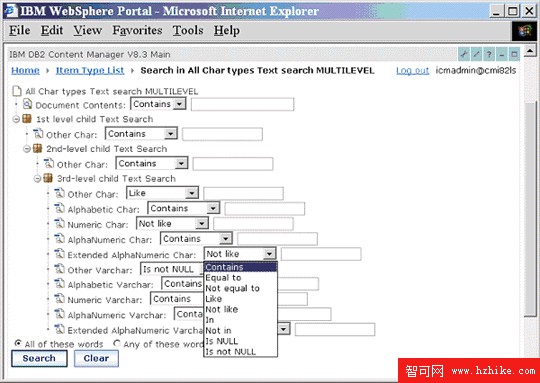The height and width of the screenshot is (383, 540).
Task: Open the Alphabetic Char operator dropdown
Action: pos(184,208)
